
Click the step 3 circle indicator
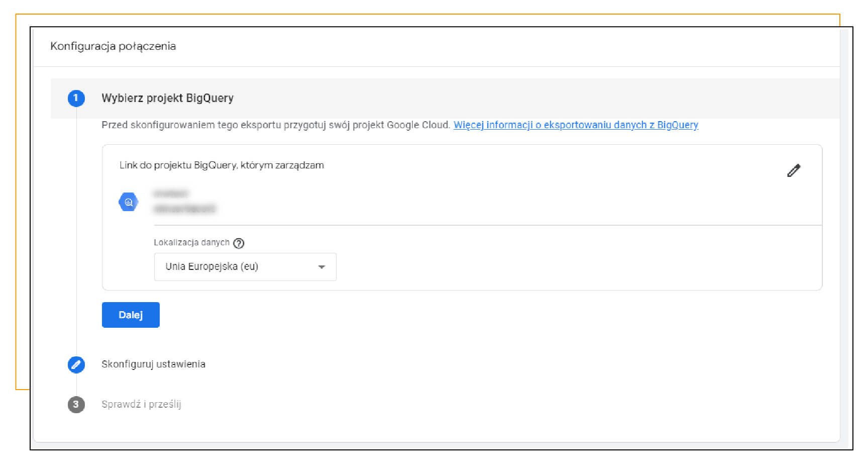click(76, 404)
